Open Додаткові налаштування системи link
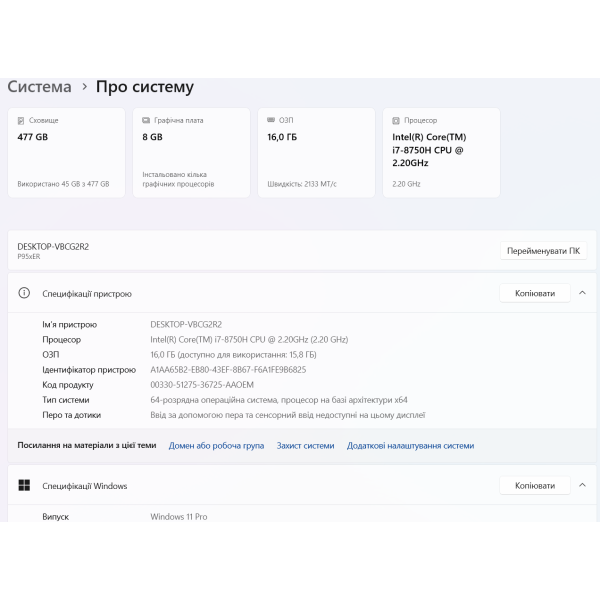 (x=410, y=446)
